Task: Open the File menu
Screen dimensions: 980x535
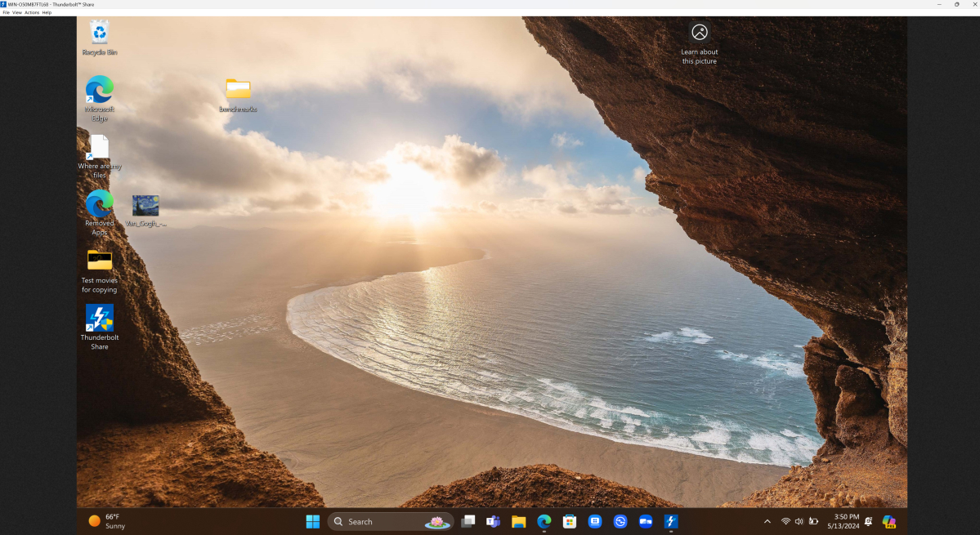Action: 6,12
